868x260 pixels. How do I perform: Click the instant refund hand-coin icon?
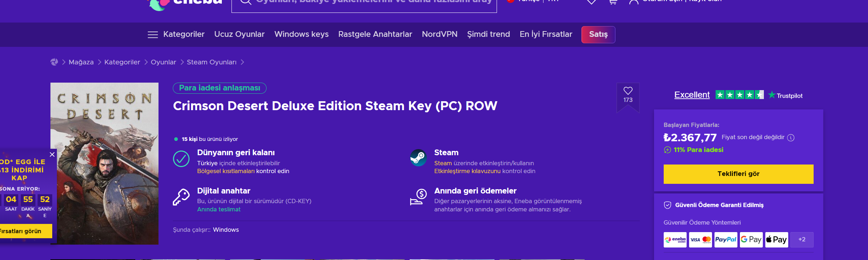click(418, 197)
